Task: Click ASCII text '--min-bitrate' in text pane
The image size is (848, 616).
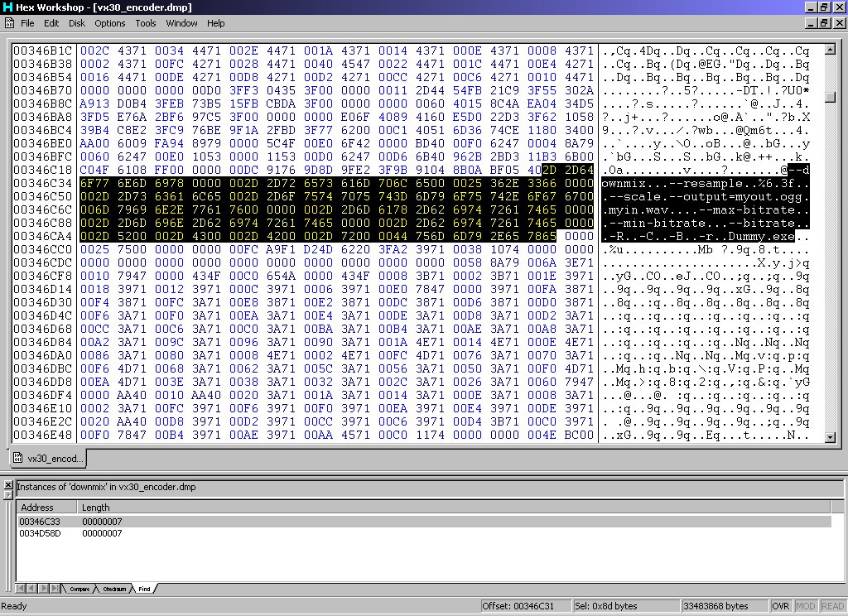Action: [658, 223]
